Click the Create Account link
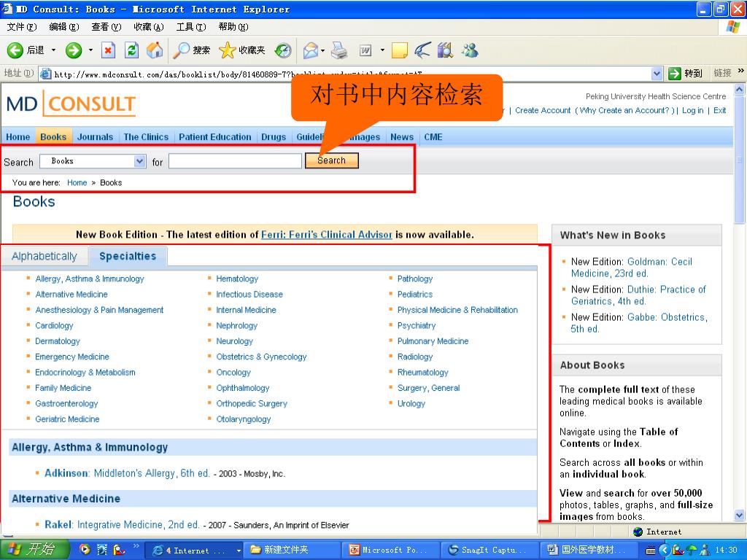The height and width of the screenshot is (560, 747). tap(543, 111)
